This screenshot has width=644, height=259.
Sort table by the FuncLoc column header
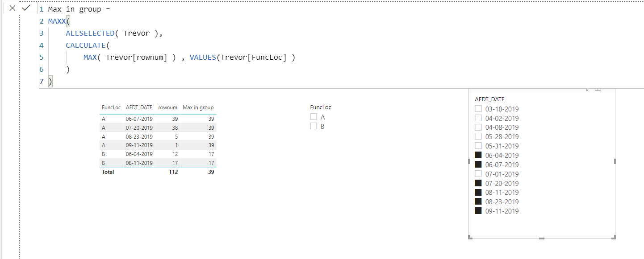point(111,107)
